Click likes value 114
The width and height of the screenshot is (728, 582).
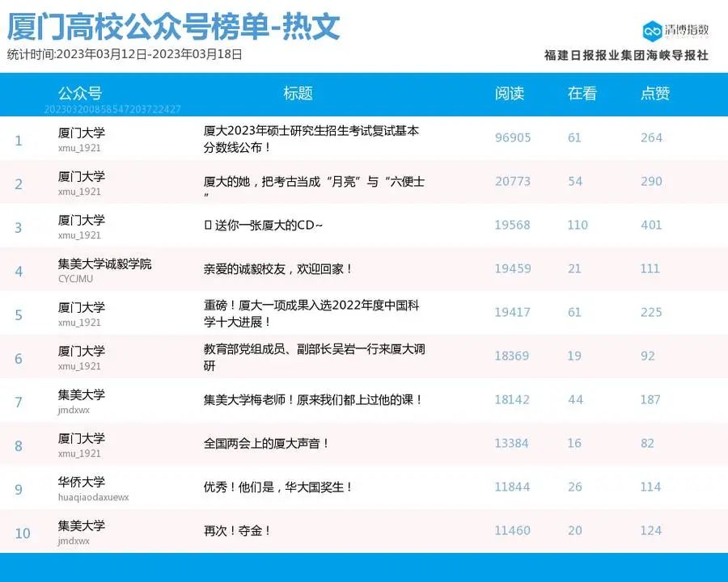(650, 487)
